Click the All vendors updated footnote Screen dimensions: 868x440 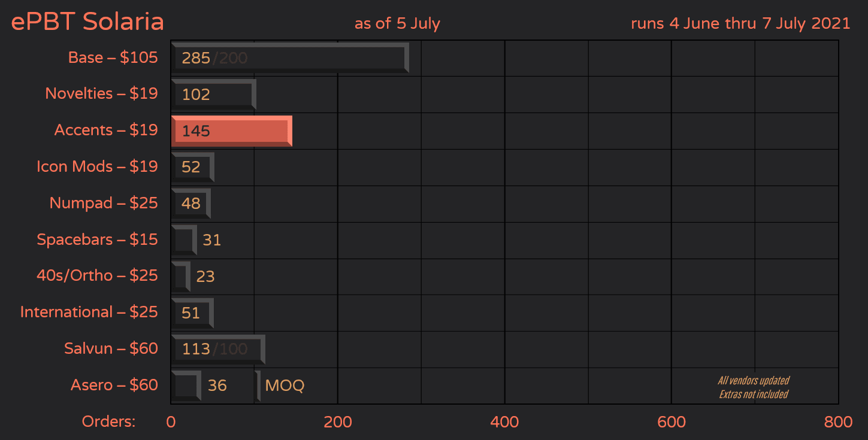click(754, 381)
